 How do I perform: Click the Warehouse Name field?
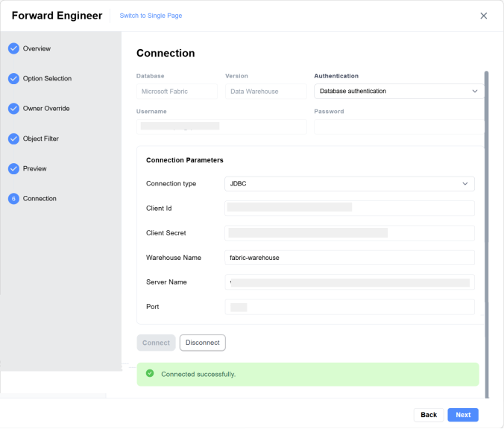(350, 258)
